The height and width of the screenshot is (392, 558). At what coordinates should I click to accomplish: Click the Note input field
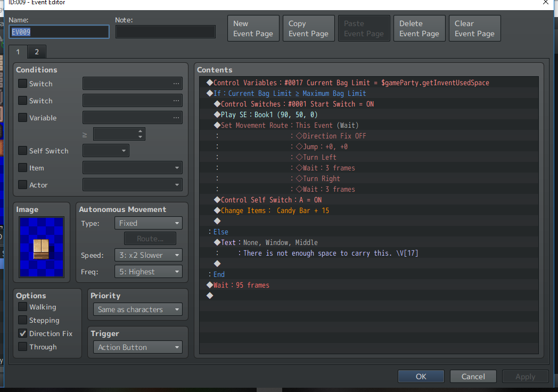pyautogui.click(x=166, y=32)
